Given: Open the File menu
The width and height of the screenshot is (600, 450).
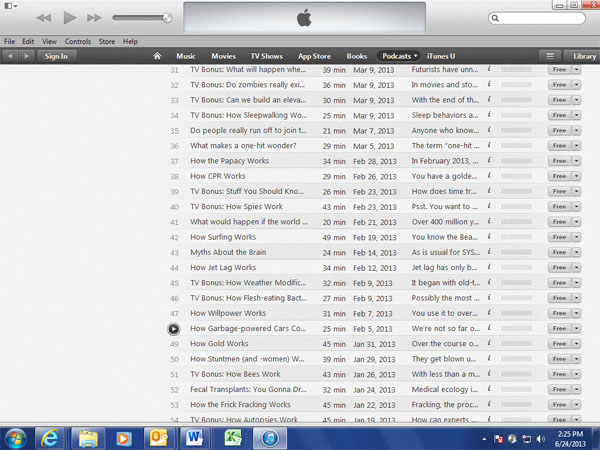Looking at the screenshot, I should 9,41.
